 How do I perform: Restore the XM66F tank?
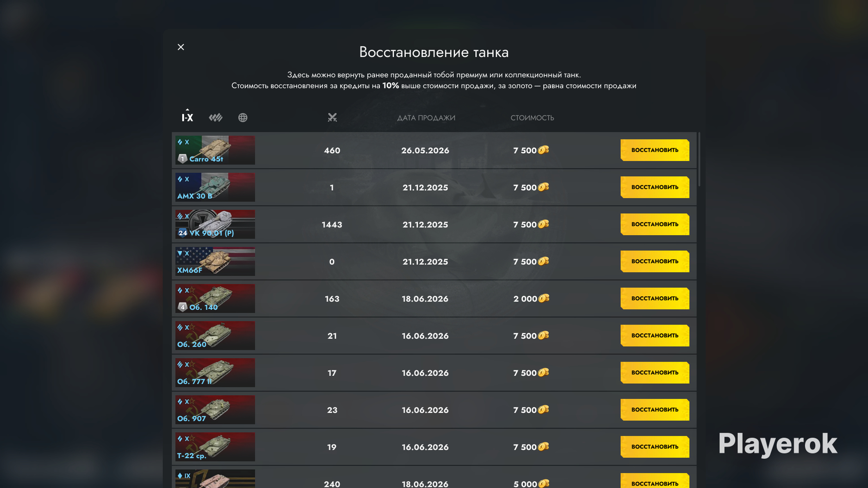click(655, 262)
